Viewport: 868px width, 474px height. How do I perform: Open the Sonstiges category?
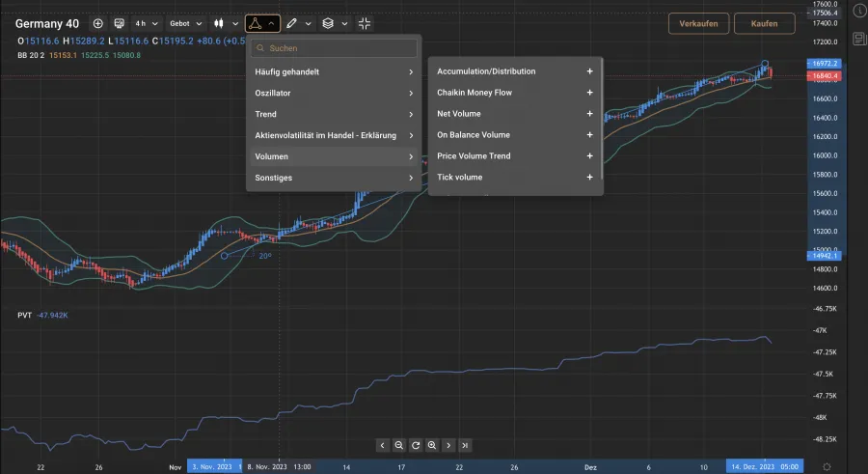[334, 178]
